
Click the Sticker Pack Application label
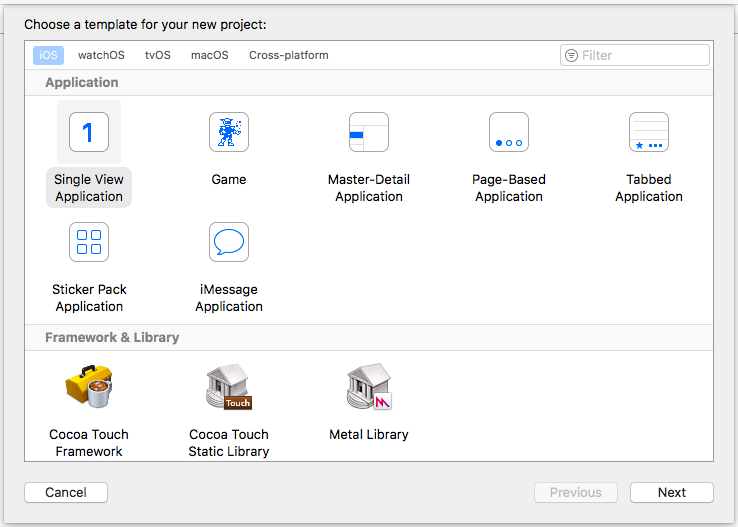coord(89,298)
